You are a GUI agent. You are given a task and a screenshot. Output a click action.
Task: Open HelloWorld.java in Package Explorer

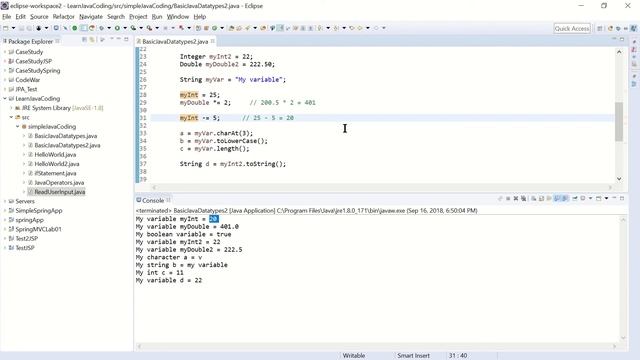point(55,155)
